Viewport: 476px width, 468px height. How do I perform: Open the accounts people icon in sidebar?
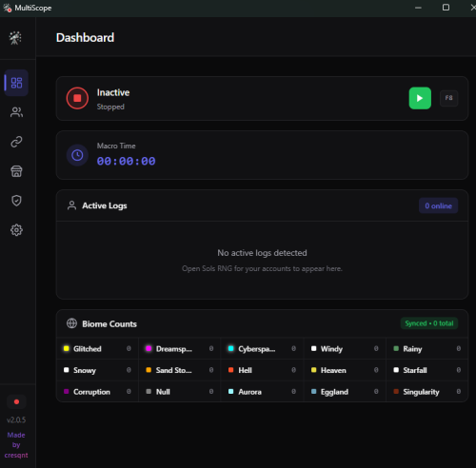click(16, 112)
